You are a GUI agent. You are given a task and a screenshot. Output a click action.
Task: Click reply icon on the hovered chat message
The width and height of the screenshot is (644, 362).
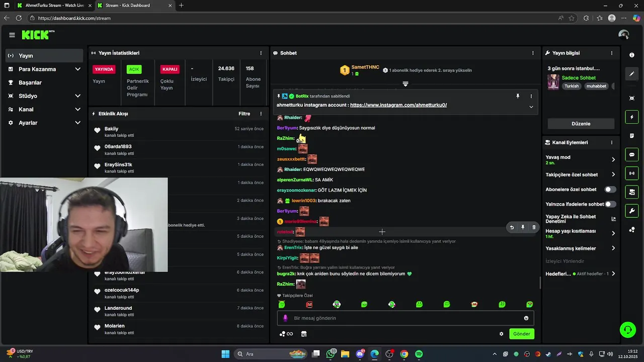(512, 228)
